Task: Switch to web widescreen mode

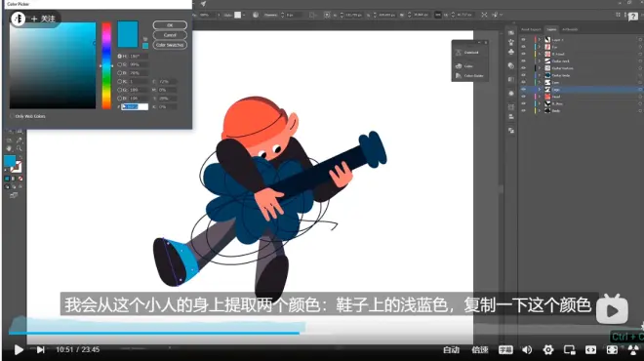Action: tap(590, 349)
